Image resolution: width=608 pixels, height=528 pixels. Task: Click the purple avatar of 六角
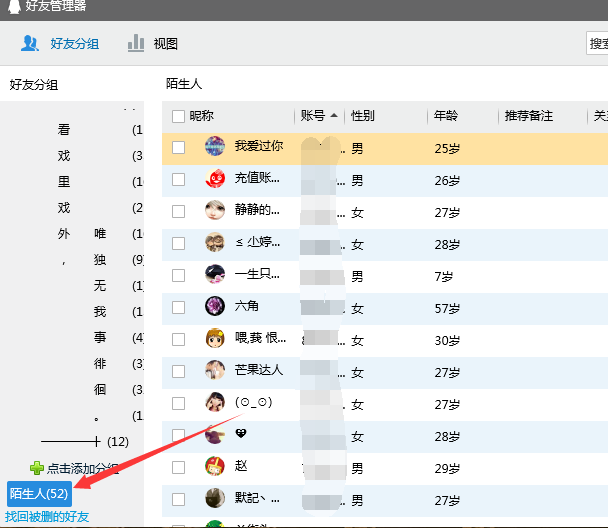click(x=214, y=306)
